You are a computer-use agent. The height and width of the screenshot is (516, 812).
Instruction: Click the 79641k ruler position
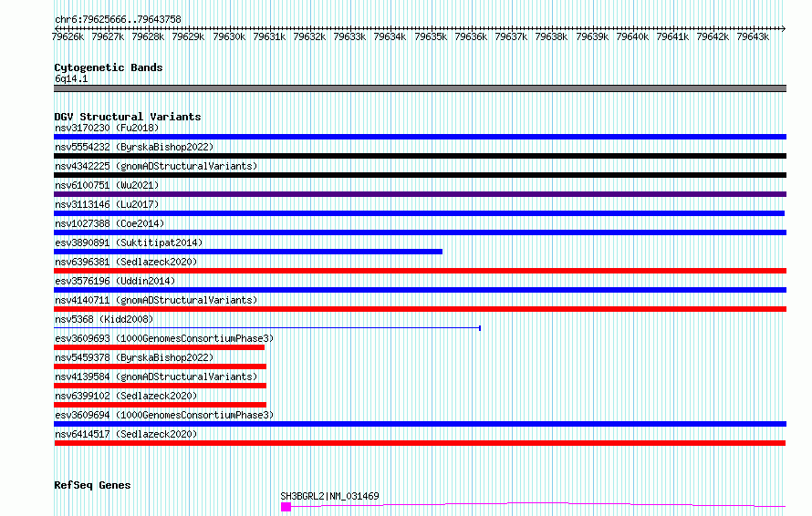click(672, 36)
